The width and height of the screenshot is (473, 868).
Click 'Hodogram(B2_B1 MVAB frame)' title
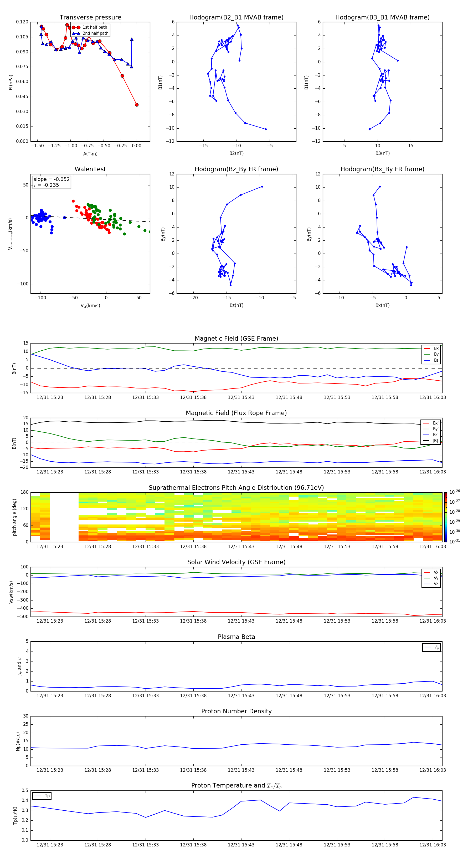click(236, 18)
